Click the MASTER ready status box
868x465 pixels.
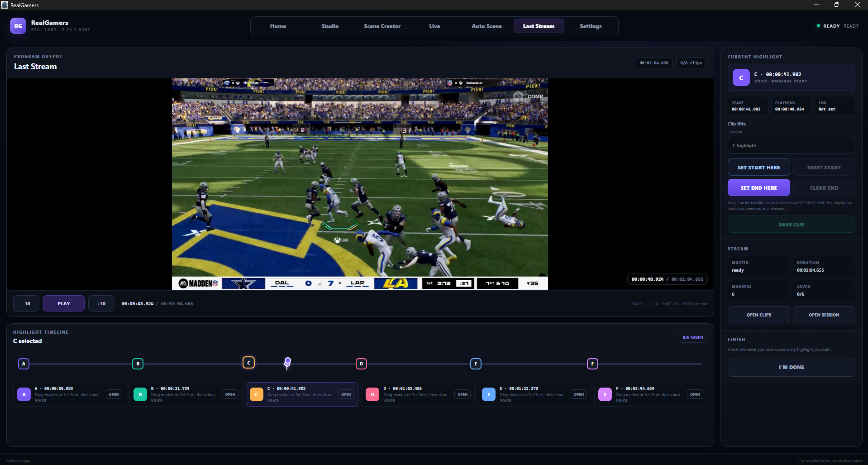pos(759,267)
